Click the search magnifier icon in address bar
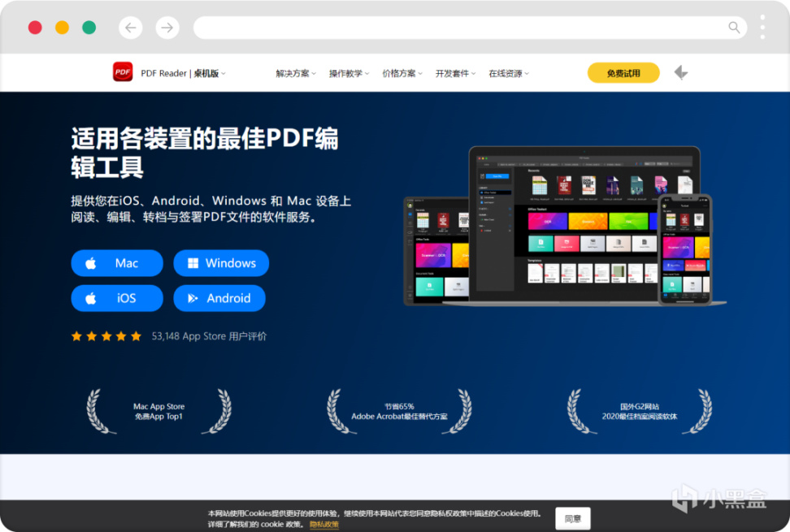 point(734,28)
